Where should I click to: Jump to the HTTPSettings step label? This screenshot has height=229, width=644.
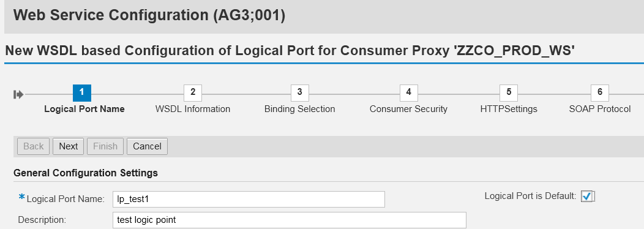(x=509, y=109)
